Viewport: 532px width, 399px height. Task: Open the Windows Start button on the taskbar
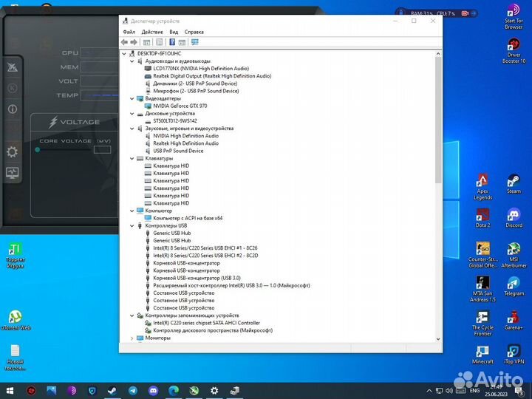[10, 391]
